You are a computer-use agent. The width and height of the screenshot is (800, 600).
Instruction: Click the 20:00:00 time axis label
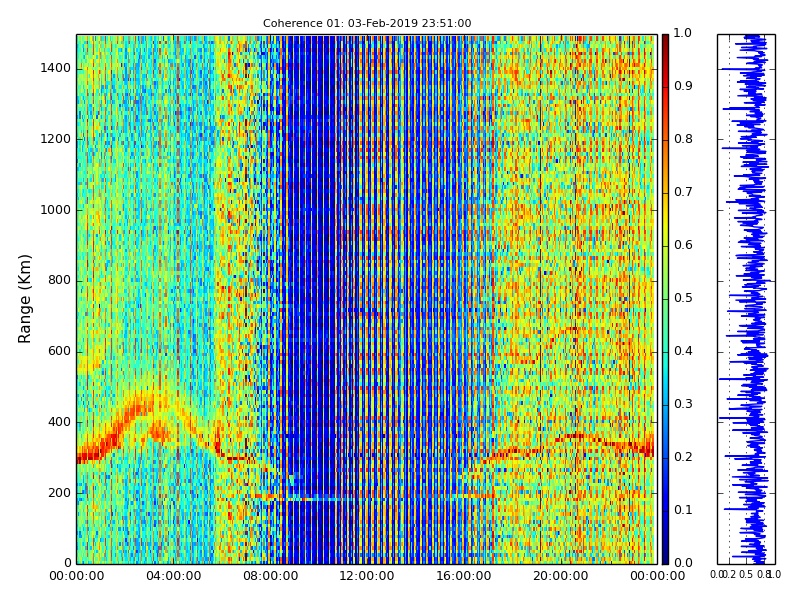[561, 577]
